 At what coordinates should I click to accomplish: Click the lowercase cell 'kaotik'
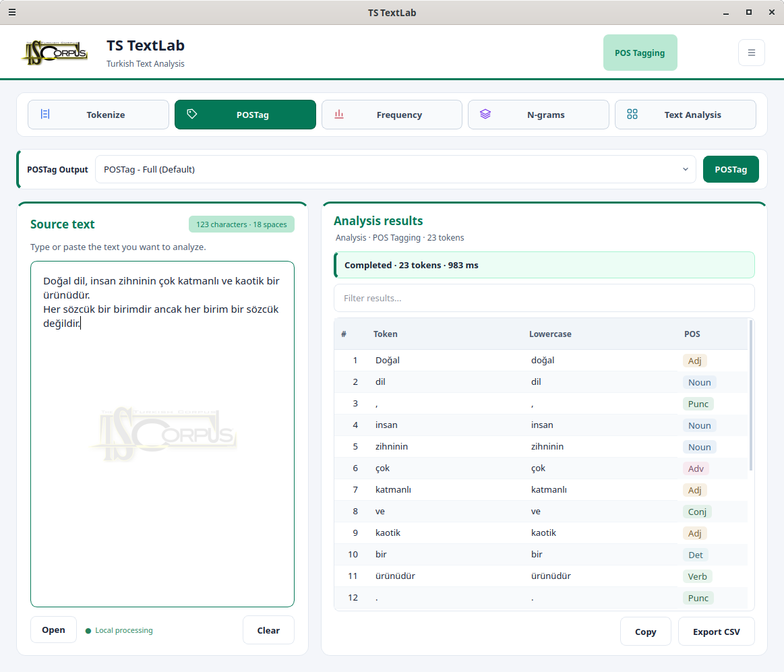click(543, 532)
